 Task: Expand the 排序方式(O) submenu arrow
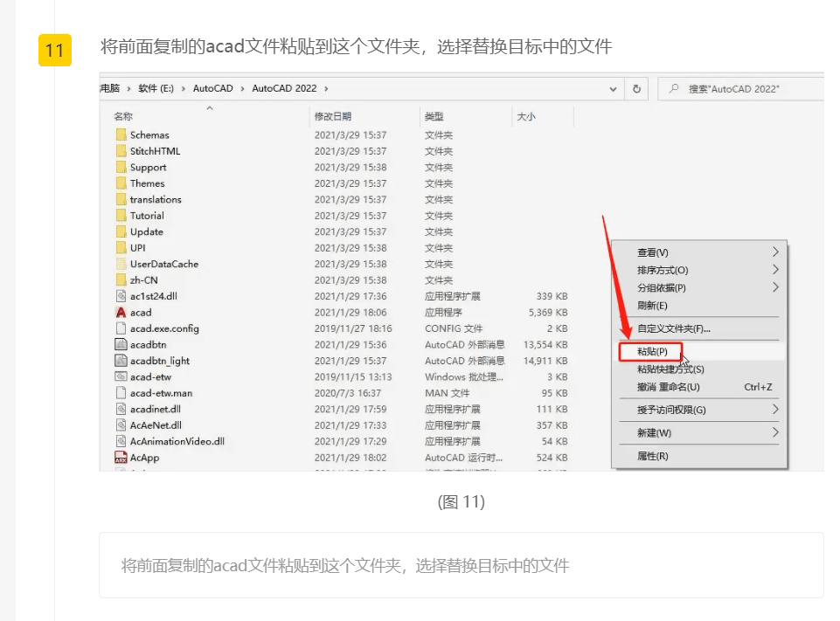[x=774, y=270]
